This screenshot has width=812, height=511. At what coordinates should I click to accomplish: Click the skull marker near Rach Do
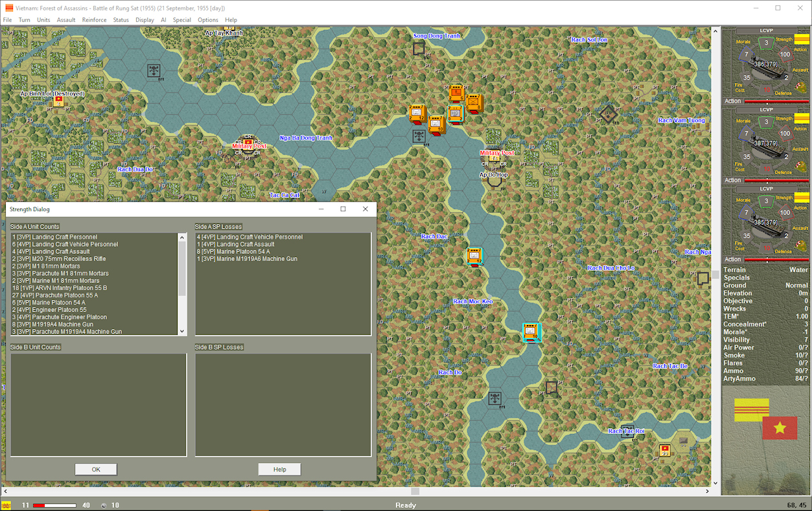click(495, 398)
